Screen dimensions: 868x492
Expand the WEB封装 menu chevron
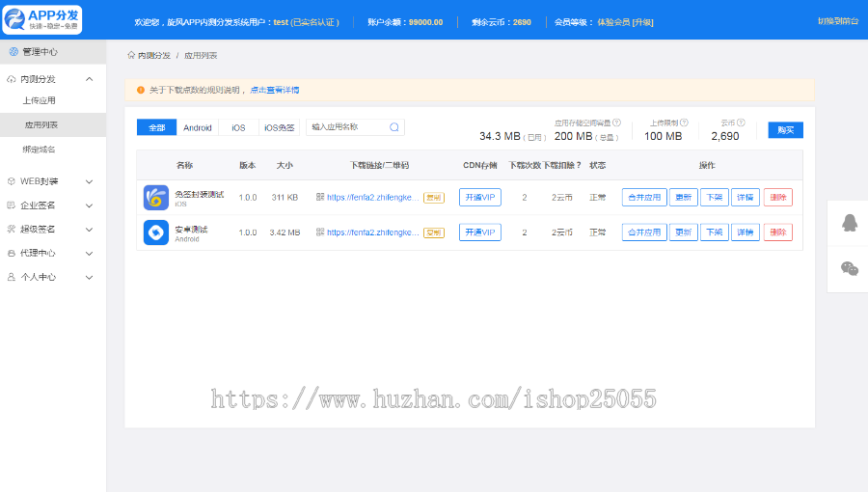pyautogui.click(x=89, y=181)
